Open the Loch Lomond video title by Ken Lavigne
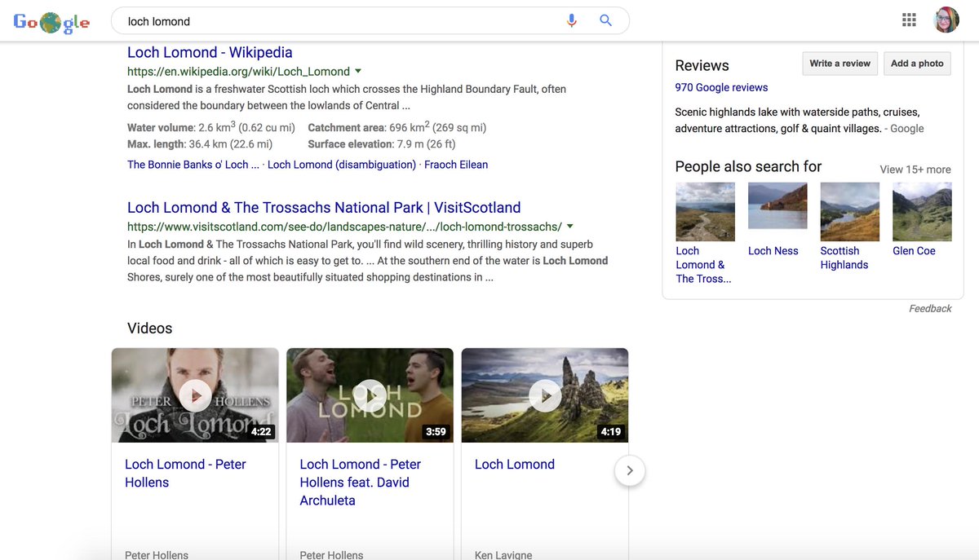Viewport: 979px width, 560px height. (x=515, y=465)
